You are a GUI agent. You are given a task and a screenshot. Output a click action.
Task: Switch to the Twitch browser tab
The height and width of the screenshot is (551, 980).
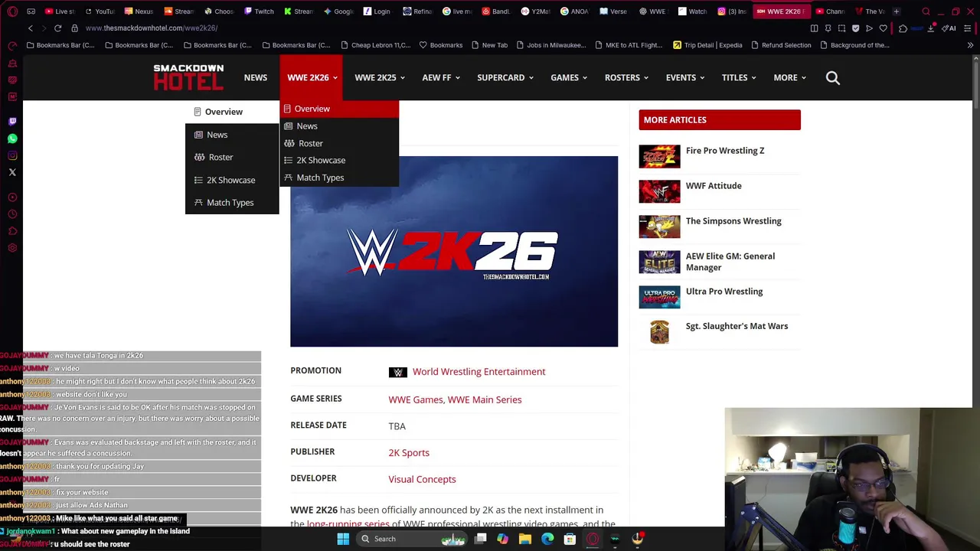[x=260, y=11]
